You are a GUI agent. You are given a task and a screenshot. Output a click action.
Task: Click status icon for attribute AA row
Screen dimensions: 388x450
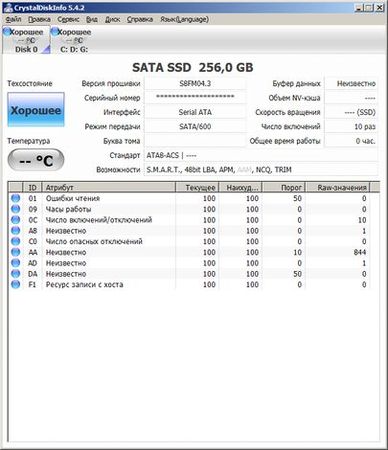click(16, 252)
